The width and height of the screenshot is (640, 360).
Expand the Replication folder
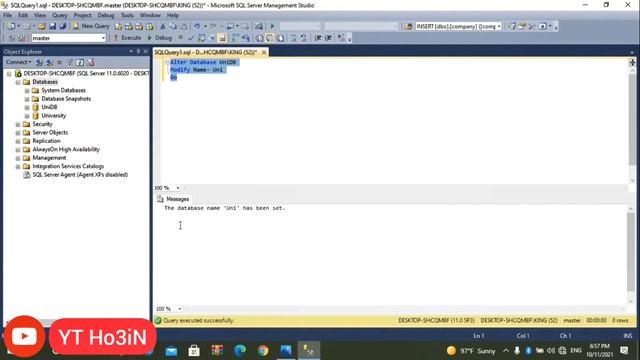click(x=18, y=141)
